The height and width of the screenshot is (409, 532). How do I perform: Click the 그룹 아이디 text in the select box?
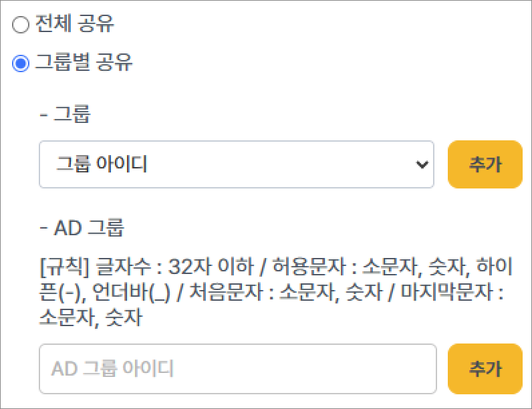coord(102,164)
